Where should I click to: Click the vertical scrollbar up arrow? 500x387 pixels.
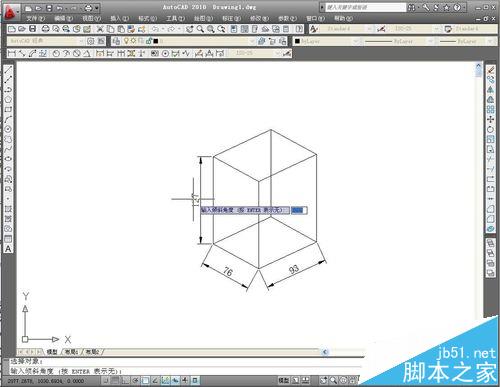coord(479,66)
